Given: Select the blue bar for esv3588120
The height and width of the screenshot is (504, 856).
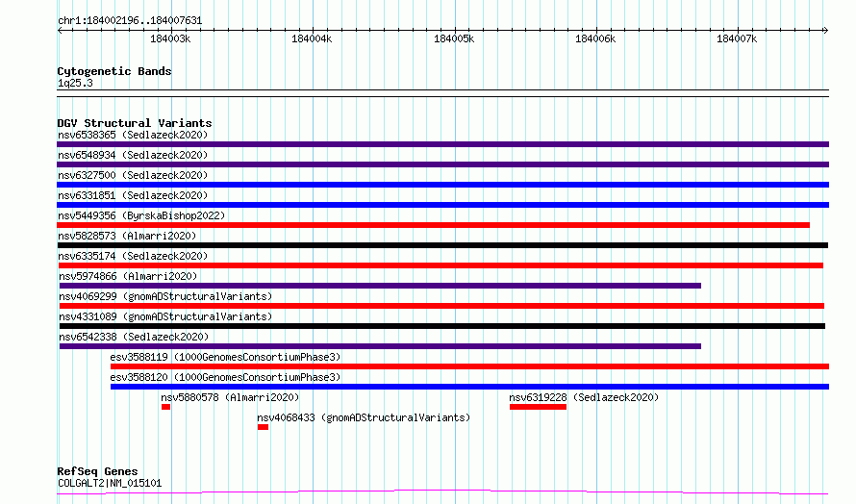Looking at the screenshot, I should (469, 387).
